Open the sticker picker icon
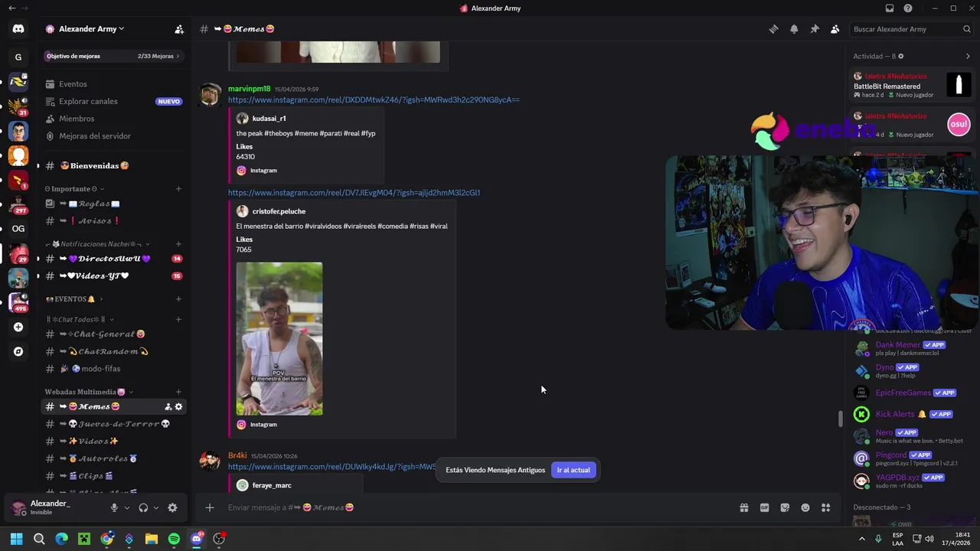This screenshot has height=551, width=980. [x=785, y=507]
